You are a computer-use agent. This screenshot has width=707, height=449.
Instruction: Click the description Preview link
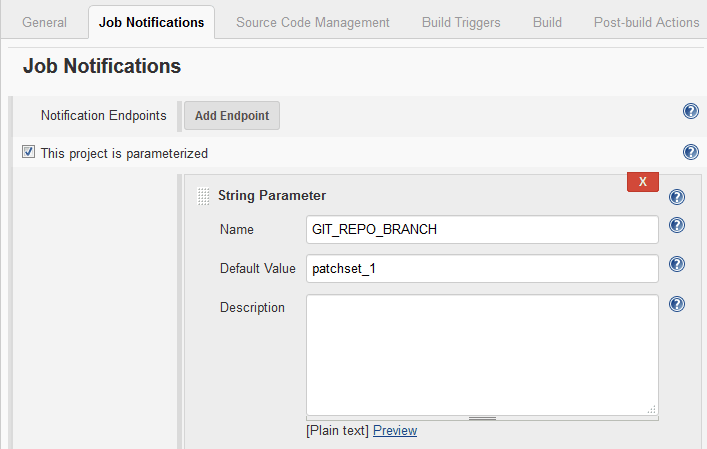point(395,430)
